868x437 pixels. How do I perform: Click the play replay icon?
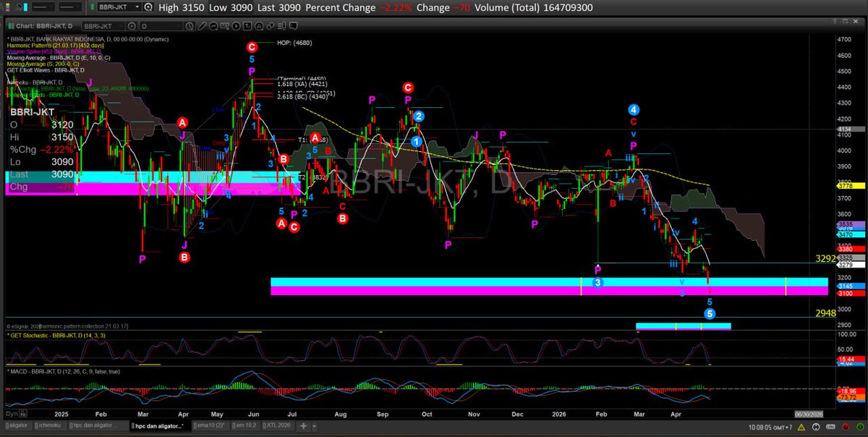[236, 26]
